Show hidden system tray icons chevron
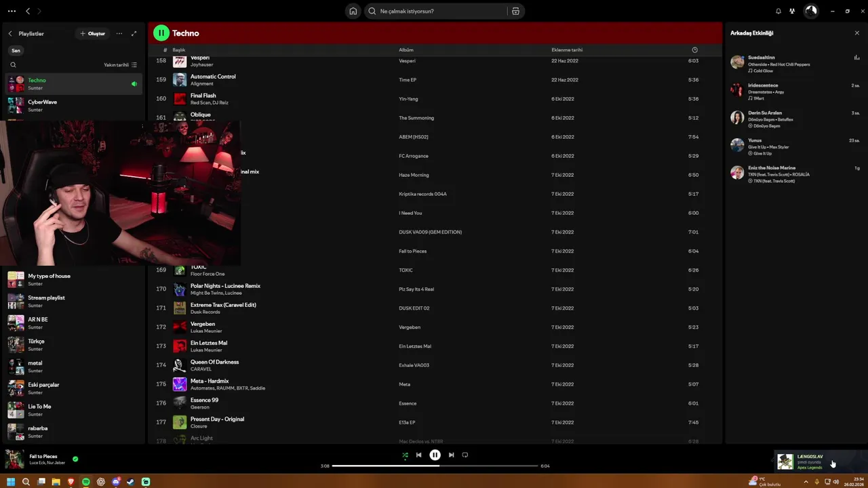 tap(806, 482)
